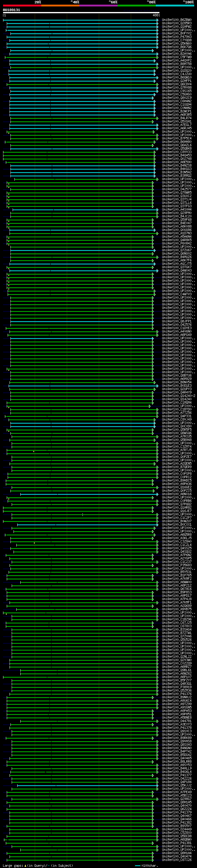Select the UniRef100_B4NGN0 label
The image size is (197, 868).
click(x=176, y=748)
